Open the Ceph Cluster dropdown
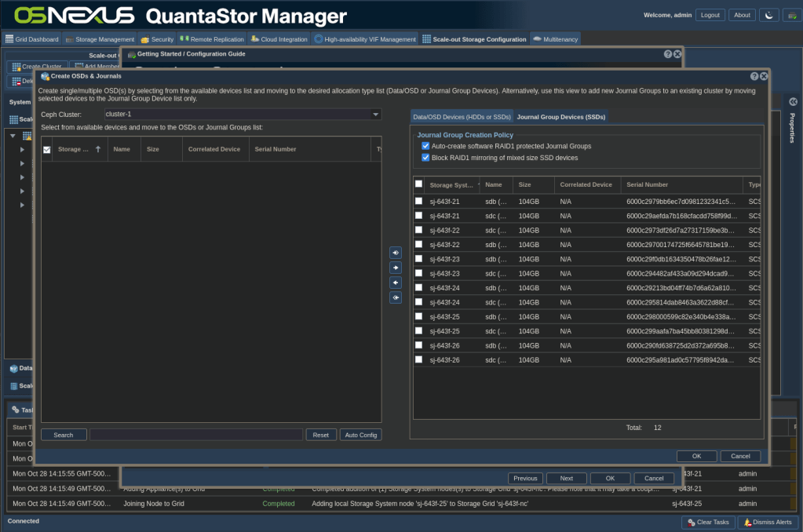The height and width of the screenshot is (532, 803). pos(375,115)
